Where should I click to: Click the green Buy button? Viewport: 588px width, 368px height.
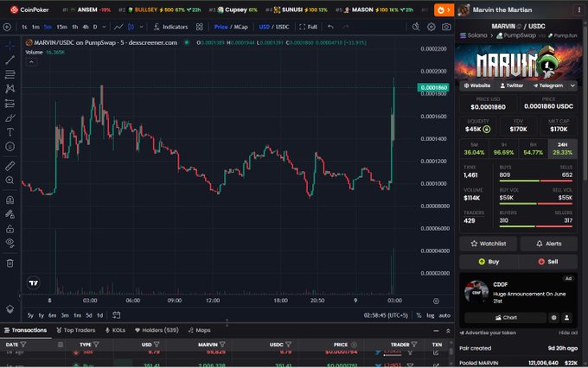pos(489,262)
